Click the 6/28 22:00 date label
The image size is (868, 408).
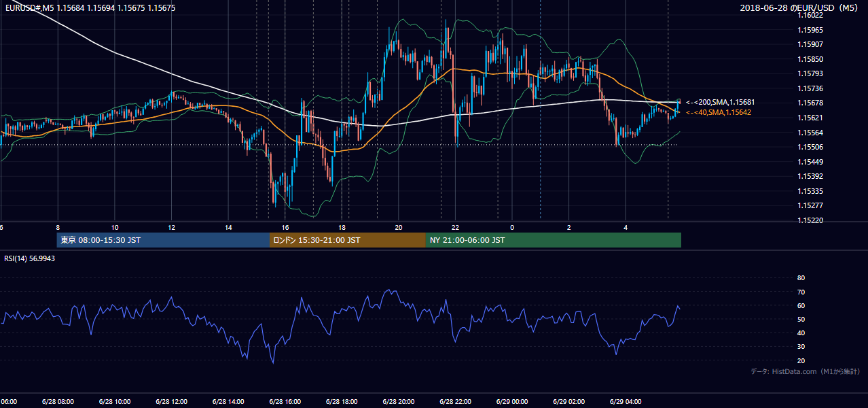[x=455, y=402]
